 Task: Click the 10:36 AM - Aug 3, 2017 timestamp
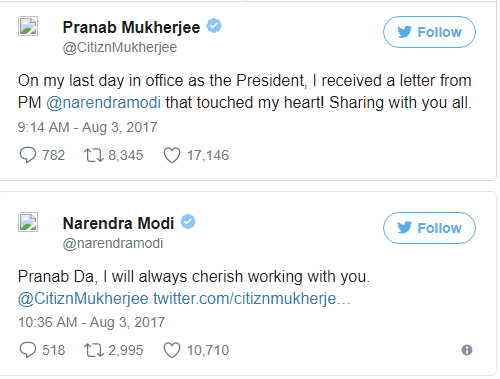tap(91, 322)
